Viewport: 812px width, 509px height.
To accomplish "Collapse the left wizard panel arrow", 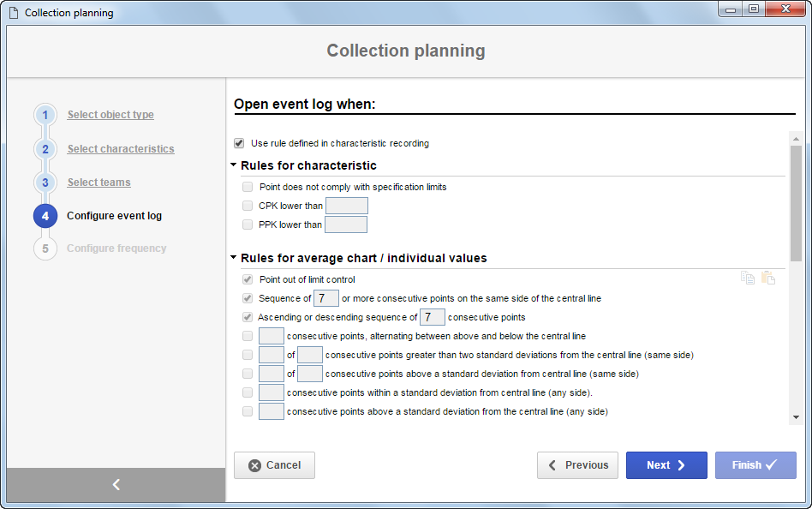I will coord(116,485).
